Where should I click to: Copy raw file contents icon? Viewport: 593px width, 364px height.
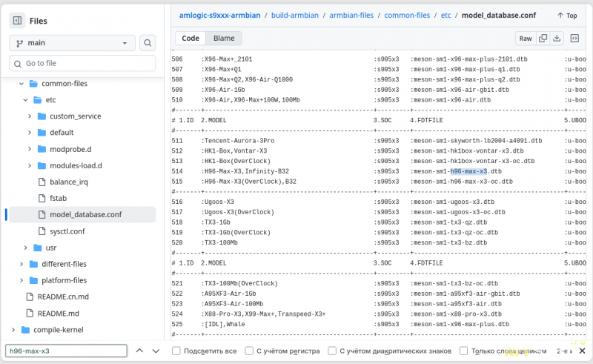click(543, 38)
